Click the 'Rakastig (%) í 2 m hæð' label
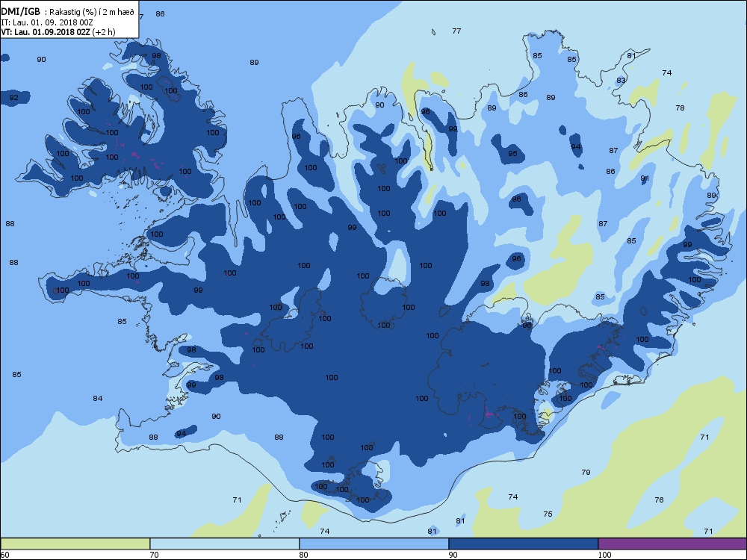 [92, 12]
